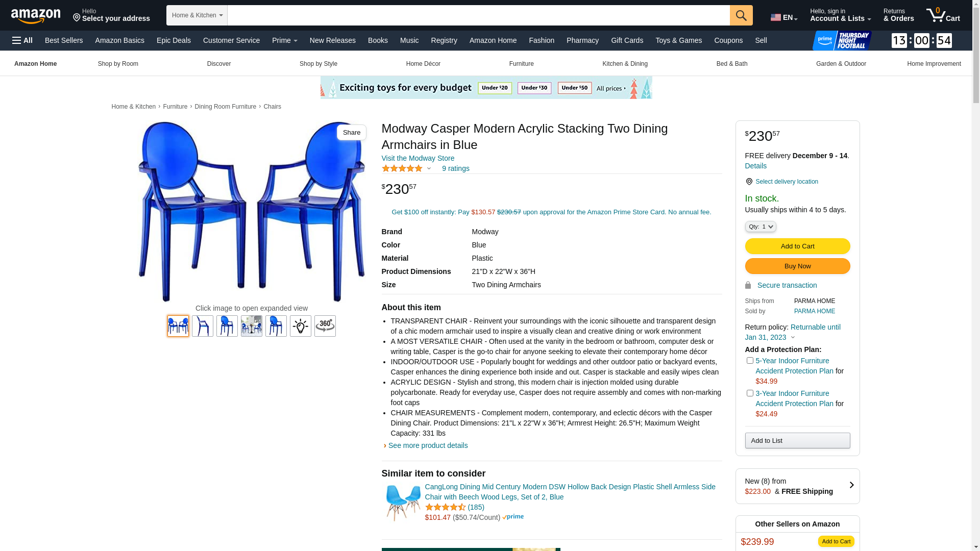Screen dimensions: 980x551
Task: Check the 3-Year Protection Plan box
Action: tap(750, 393)
